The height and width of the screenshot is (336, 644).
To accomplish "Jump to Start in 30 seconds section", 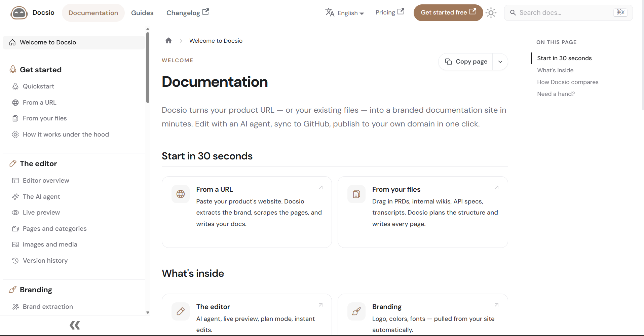I will (x=564, y=58).
